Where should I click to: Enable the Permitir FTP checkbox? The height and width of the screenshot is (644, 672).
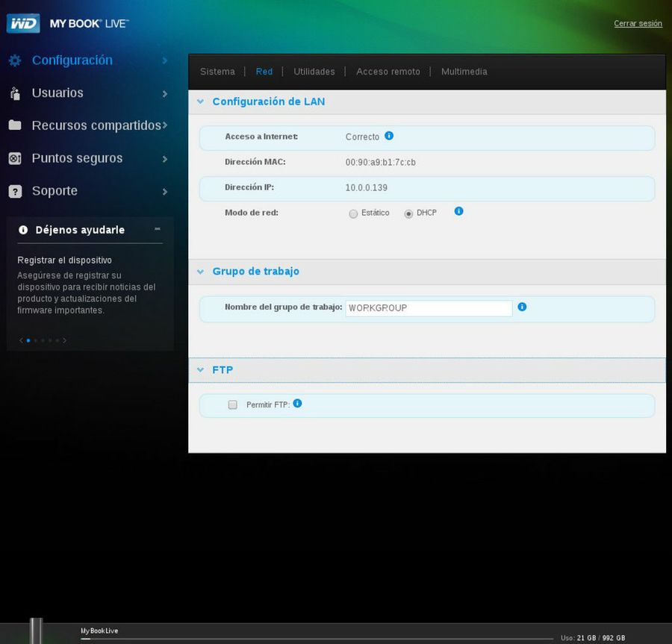233,404
